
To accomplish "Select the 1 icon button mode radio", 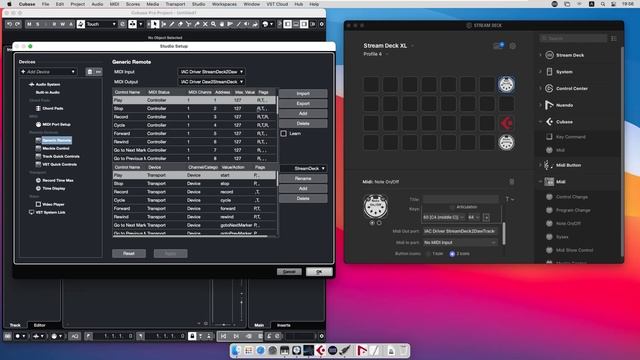I will click(x=429, y=254).
